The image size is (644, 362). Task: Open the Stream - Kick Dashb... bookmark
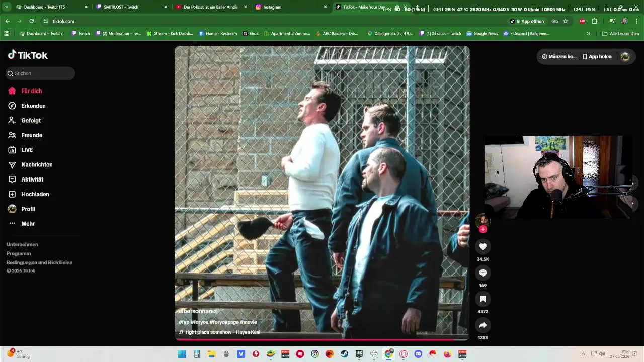pos(170,34)
